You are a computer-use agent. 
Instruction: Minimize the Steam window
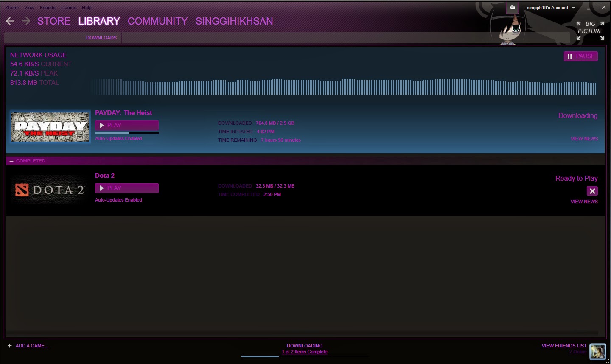pyautogui.click(x=588, y=8)
